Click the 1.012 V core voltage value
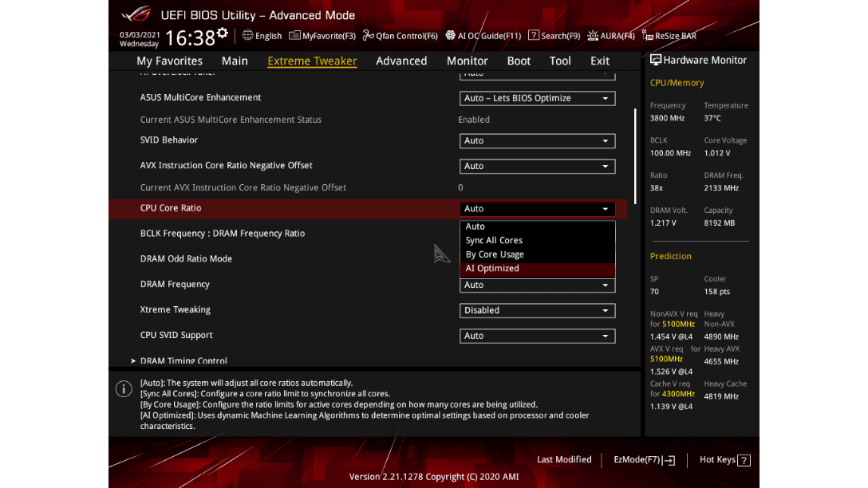Screen dimensions: 868x488 717,153
